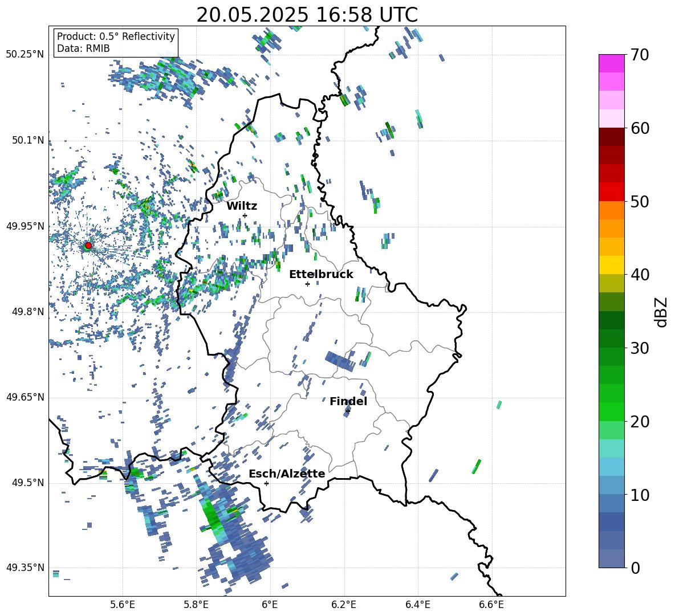Click the 49.95°N latitude tick label
The width and height of the screenshot is (675, 616).
pos(25,226)
